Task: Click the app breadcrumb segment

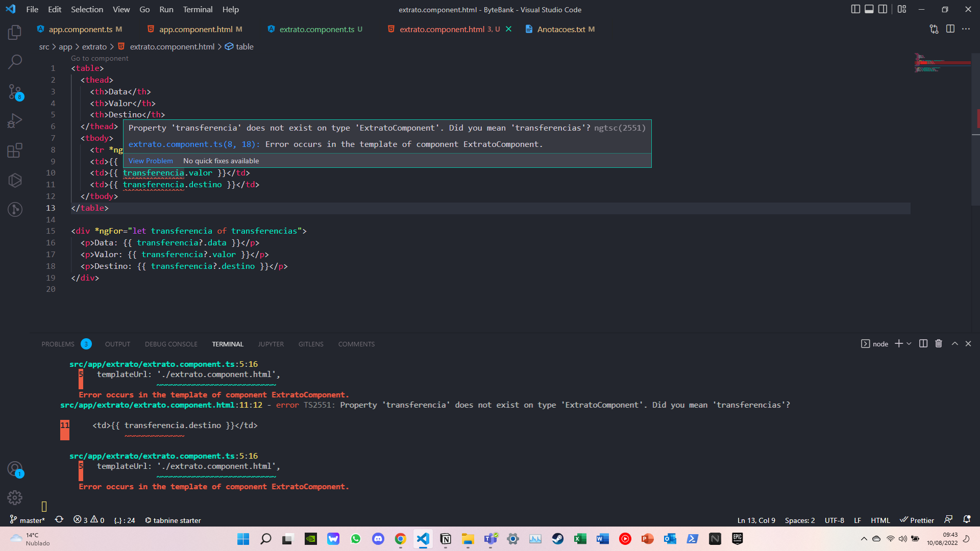Action: tap(65, 46)
